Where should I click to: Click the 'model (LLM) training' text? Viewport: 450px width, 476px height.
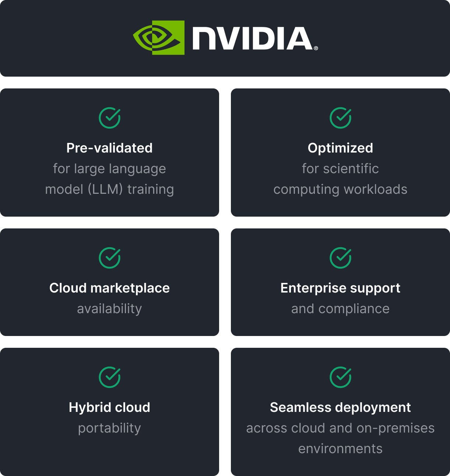point(109,189)
